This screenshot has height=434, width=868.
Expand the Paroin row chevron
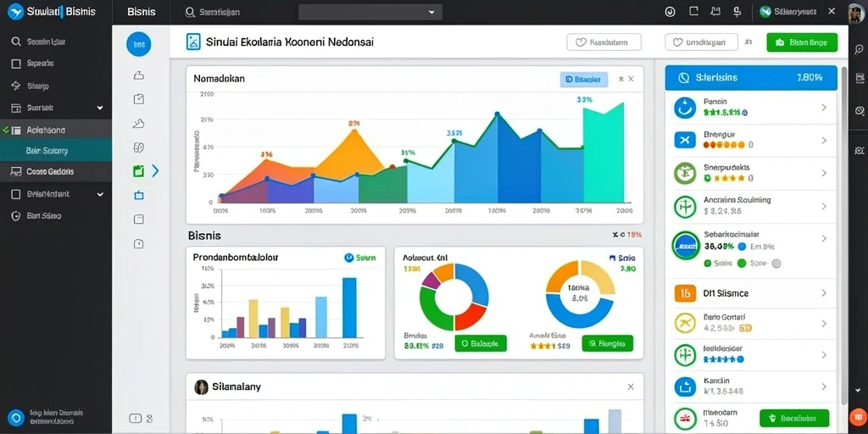pos(824,108)
